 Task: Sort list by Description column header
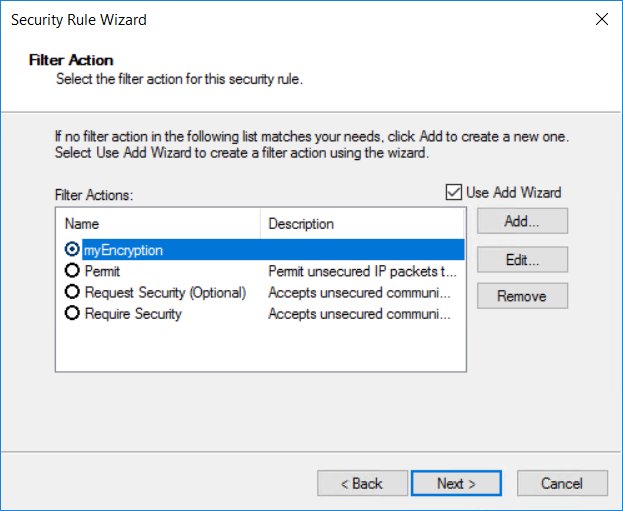click(x=362, y=224)
